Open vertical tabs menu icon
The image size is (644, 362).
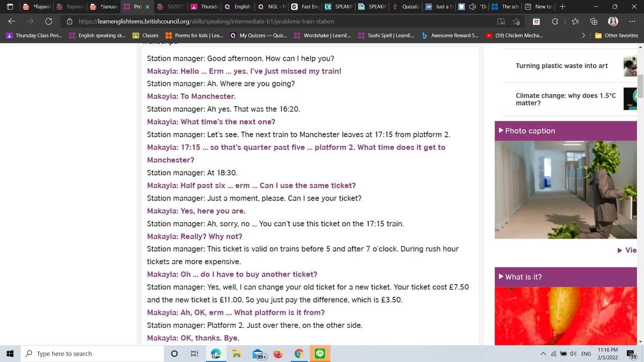click(x=10, y=6)
